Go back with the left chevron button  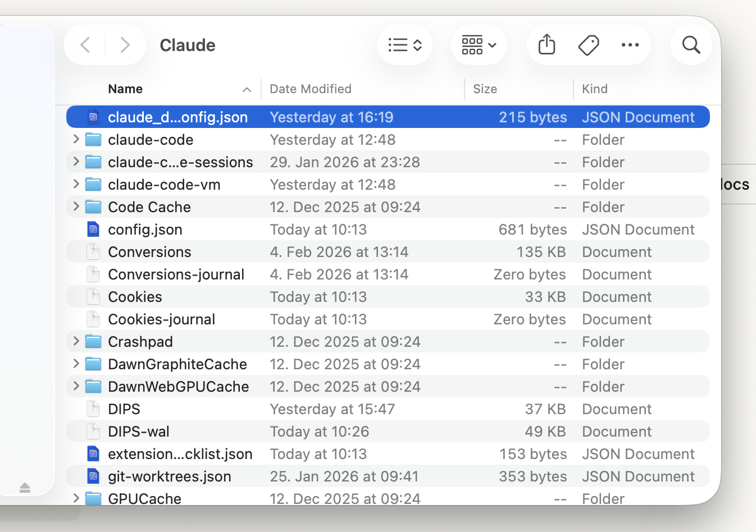point(85,45)
